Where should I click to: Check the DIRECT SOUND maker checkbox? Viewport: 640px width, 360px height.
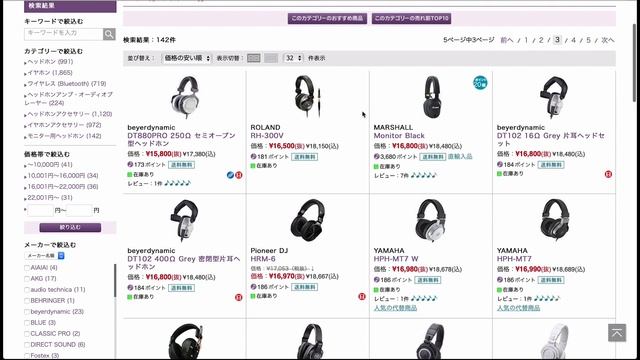pyautogui.click(x=27, y=345)
